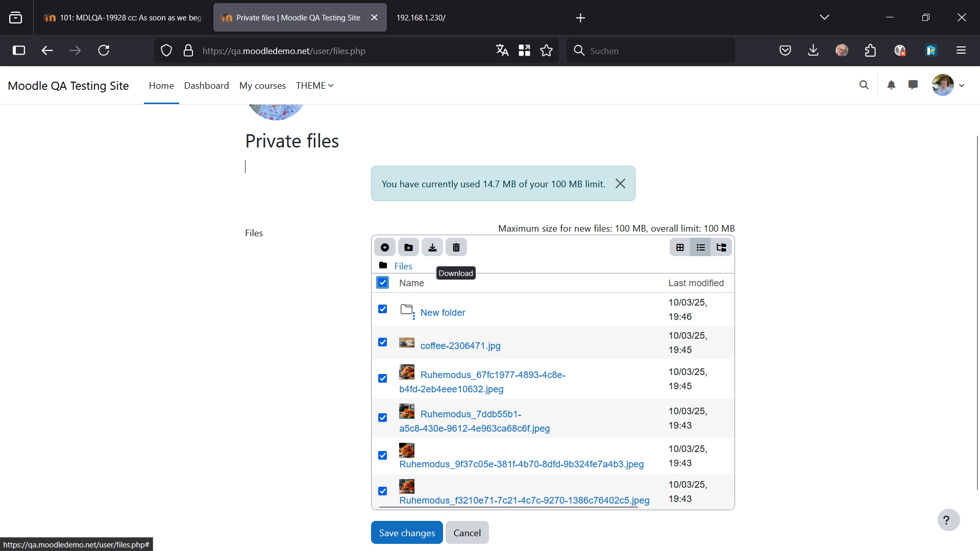Click the Ruhemodus_67fc1977 image thumbnail

[407, 372]
